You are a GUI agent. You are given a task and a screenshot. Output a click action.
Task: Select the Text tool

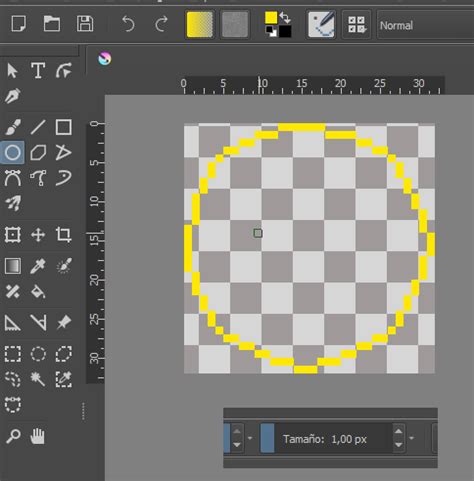(38, 70)
